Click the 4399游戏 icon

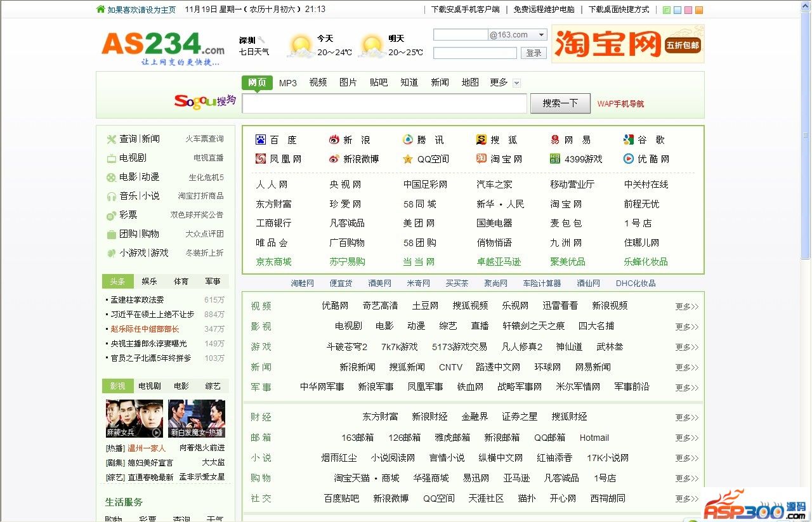coord(555,159)
